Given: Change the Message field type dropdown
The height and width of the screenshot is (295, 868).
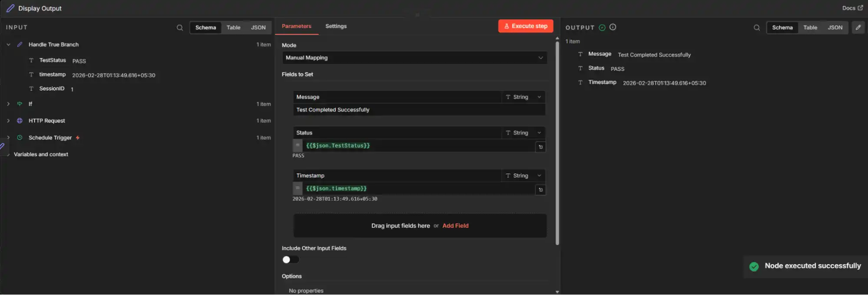Looking at the screenshot, I should click(x=523, y=97).
